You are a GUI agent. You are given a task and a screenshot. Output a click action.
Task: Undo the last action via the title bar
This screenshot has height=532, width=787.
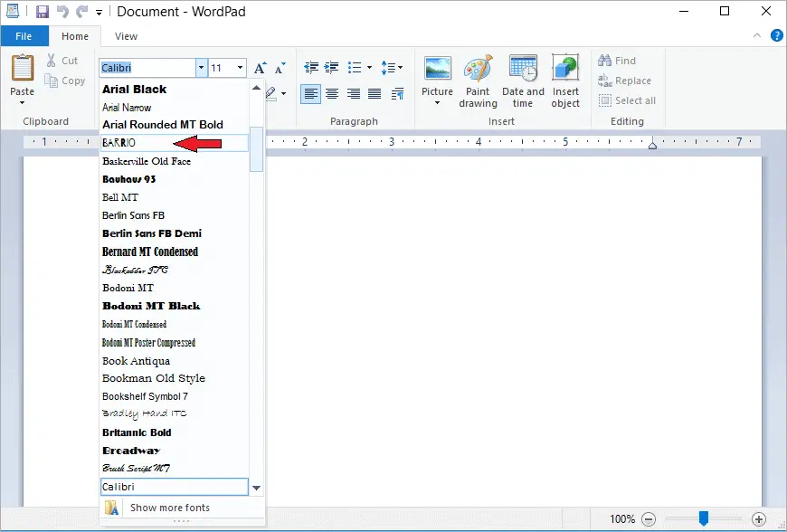point(62,11)
